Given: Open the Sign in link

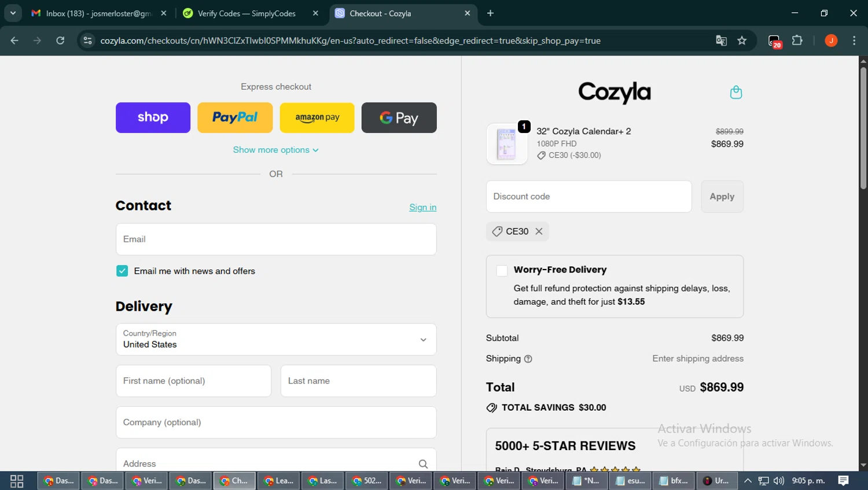Looking at the screenshot, I should (x=423, y=207).
